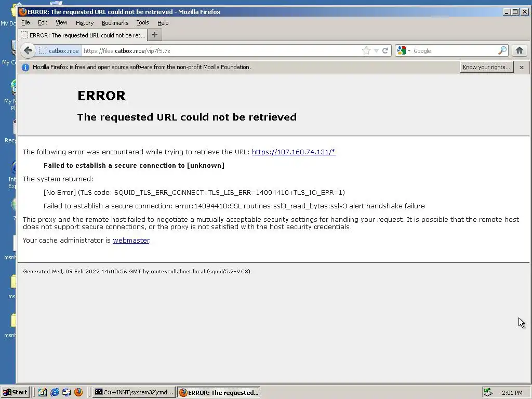Open the File menu
532x399 pixels.
(x=25, y=23)
